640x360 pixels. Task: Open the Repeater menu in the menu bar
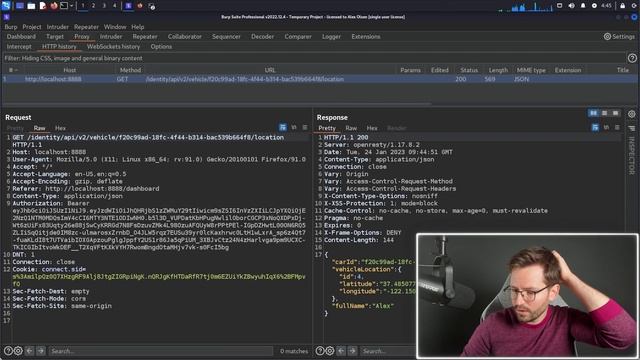86,27
